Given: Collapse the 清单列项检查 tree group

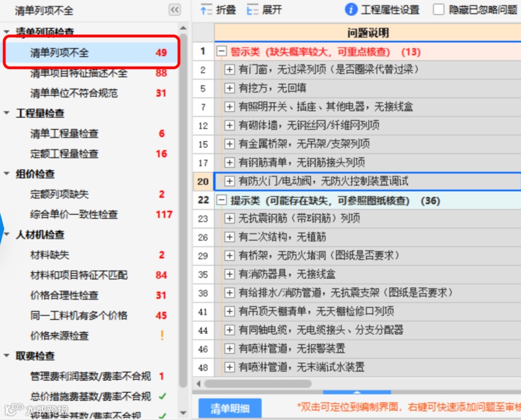Looking at the screenshot, I should (x=6, y=32).
